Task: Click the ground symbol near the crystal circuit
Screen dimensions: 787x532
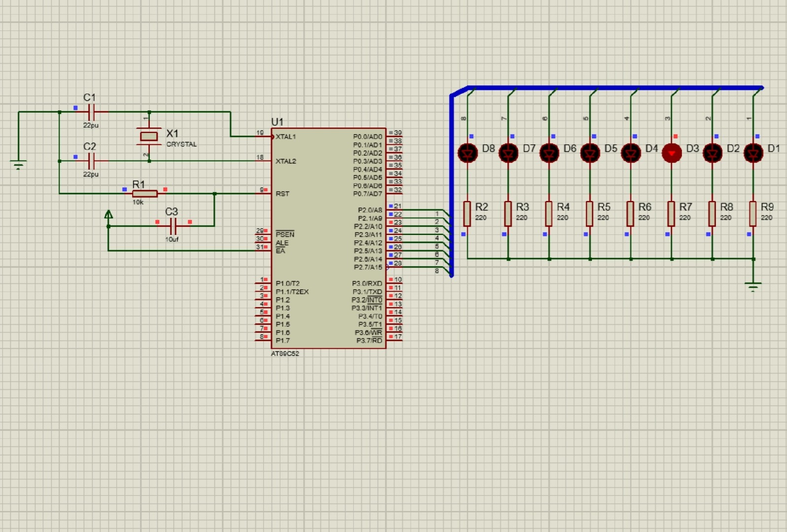Action: pyautogui.click(x=18, y=165)
